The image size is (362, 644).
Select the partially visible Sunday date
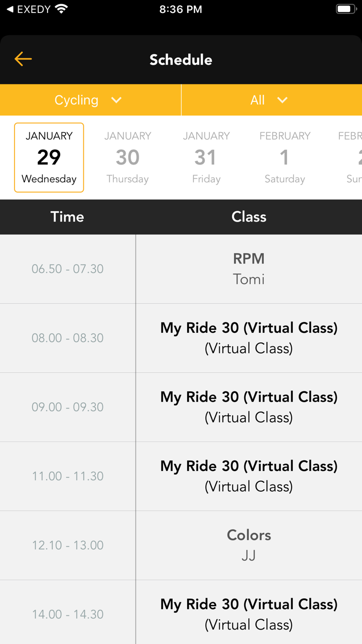(353, 157)
